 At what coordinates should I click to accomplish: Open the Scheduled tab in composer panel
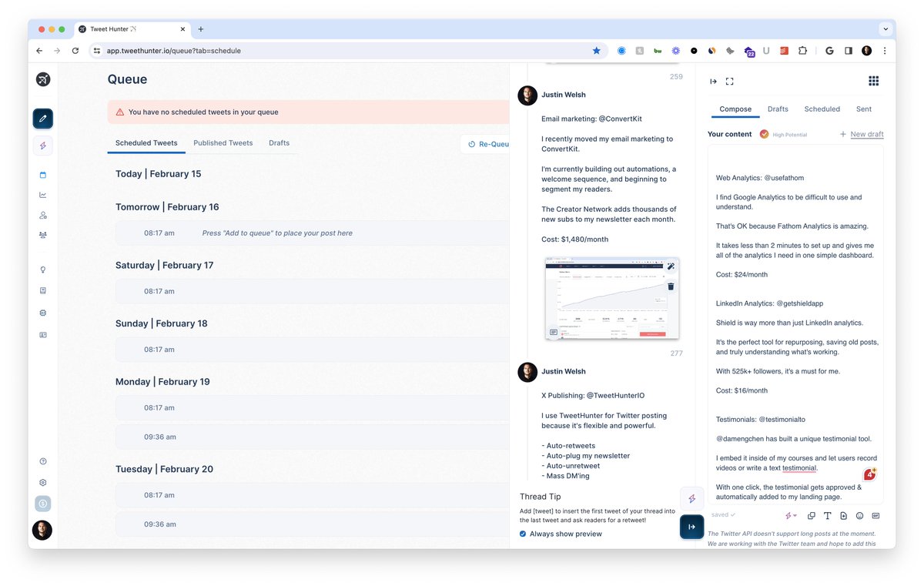pyautogui.click(x=822, y=109)
